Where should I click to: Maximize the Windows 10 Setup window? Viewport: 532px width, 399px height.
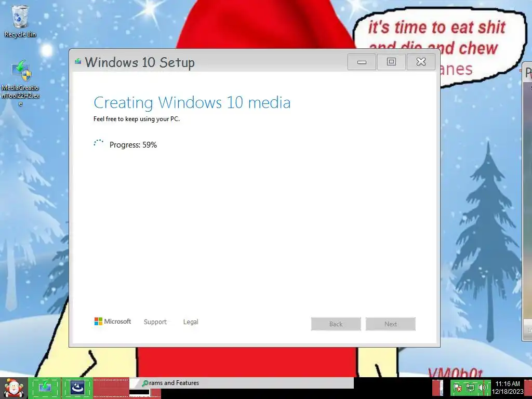[391, 62]
